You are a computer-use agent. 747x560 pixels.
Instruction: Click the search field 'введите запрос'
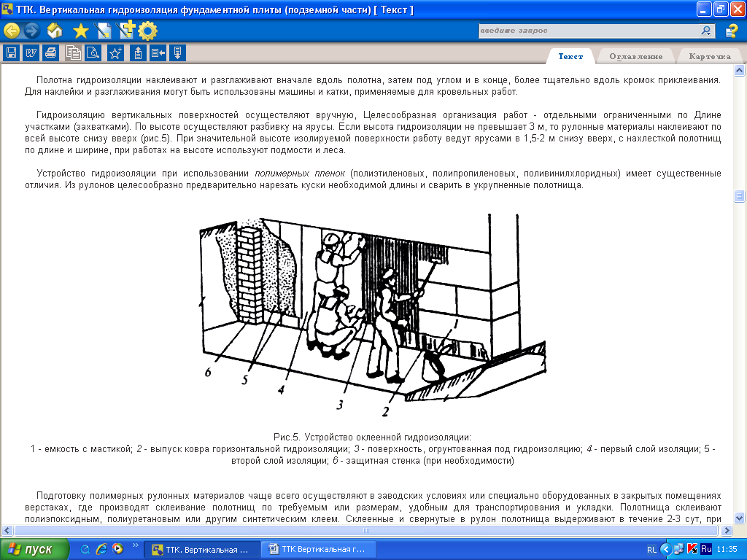[x=589, y=31]
